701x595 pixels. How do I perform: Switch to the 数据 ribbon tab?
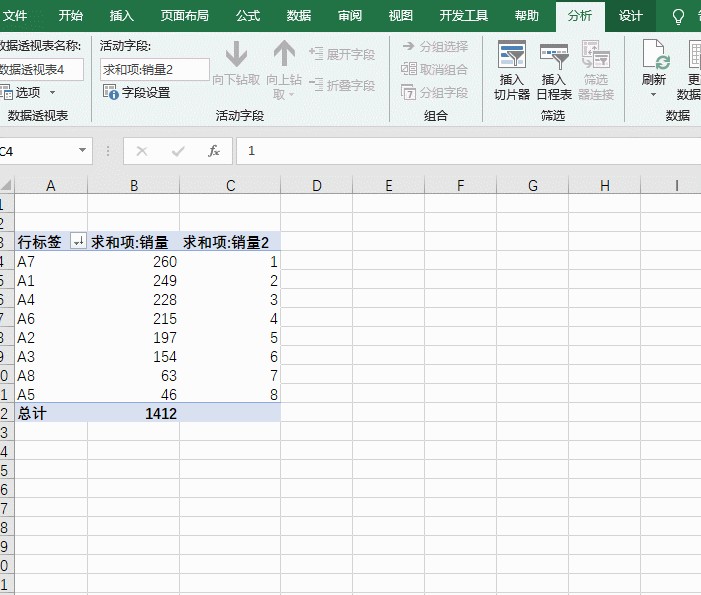[x=299, y=16]
